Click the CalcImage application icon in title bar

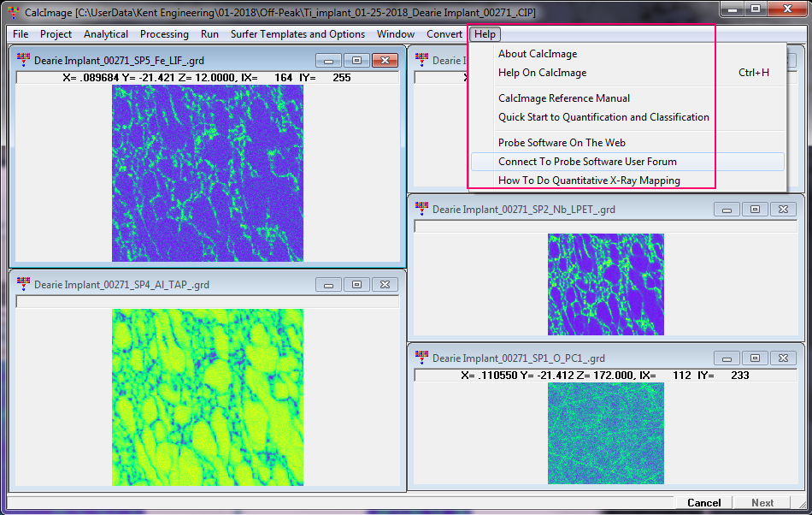[10, 13]
